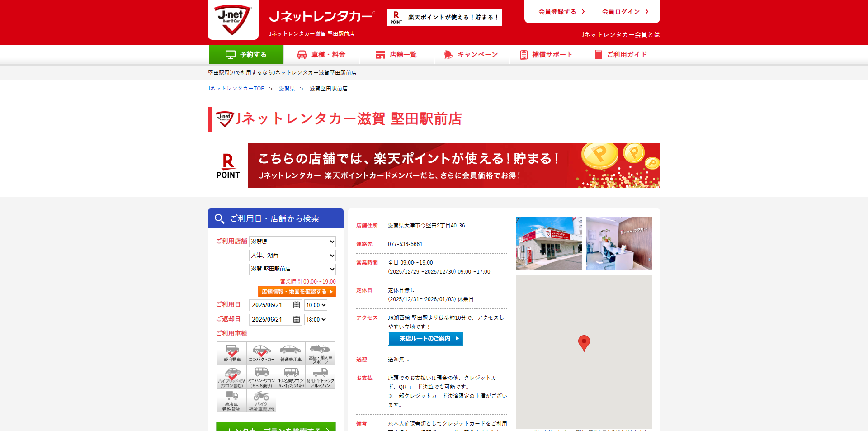Open the 予約する tab

(x=246, y=54)
